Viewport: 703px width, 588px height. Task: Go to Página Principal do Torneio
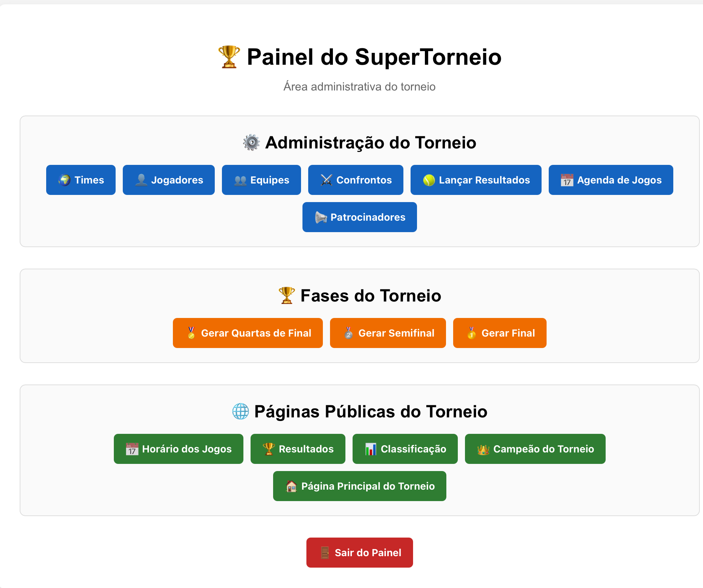(x=359, y=486)
